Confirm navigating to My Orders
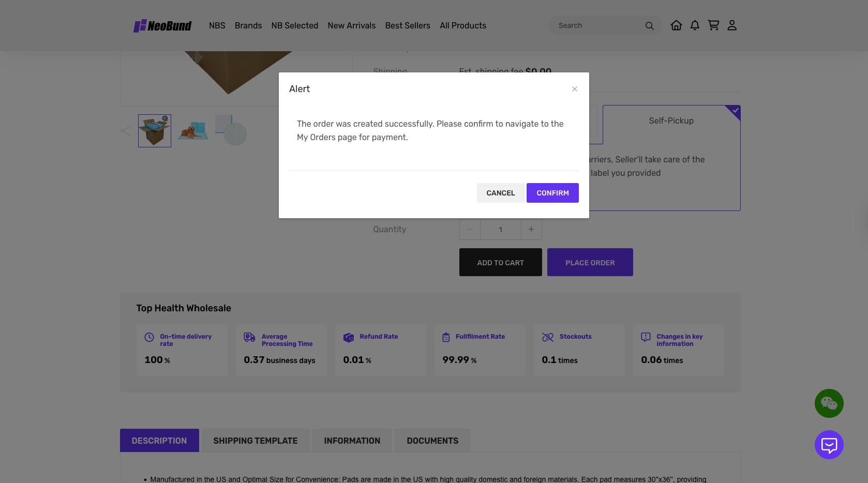Viewport: 868px width, 483px height. (552, 193)
